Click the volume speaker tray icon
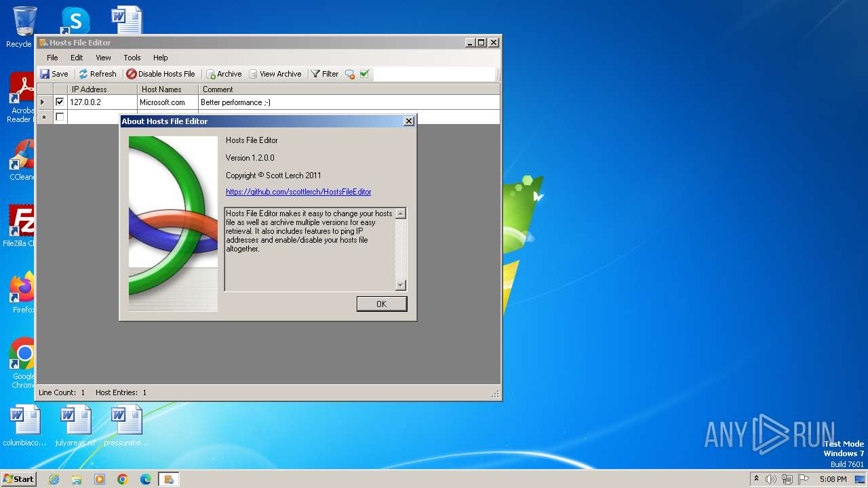The width and height of the screenshot is (868, 488). pyautogui.click(x=771, y=479)
